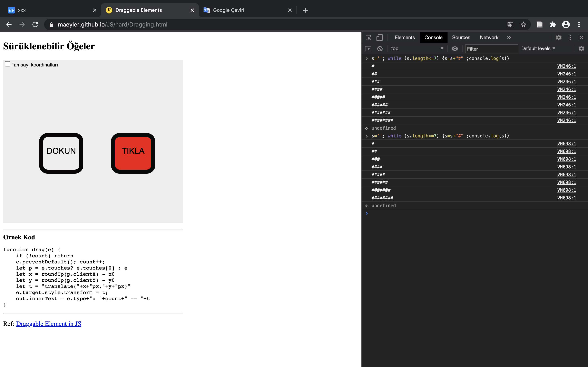
Task: Toggle the device toolbar icon
Action: pos(379,38)
